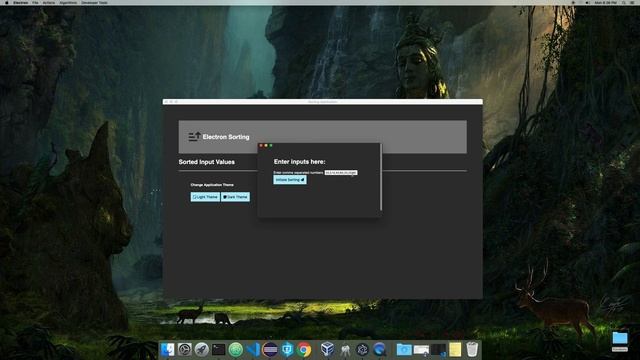Image resolution: width=640 pixels, height=360 pixels.
Task: Open the Apple menu
Action: [7, 2]
